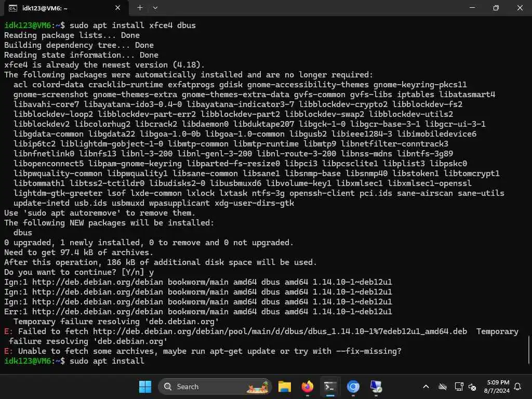Expand the new tab profile dropdown
The width and height of the screenshot is (532, 399).
click(155, 7)
